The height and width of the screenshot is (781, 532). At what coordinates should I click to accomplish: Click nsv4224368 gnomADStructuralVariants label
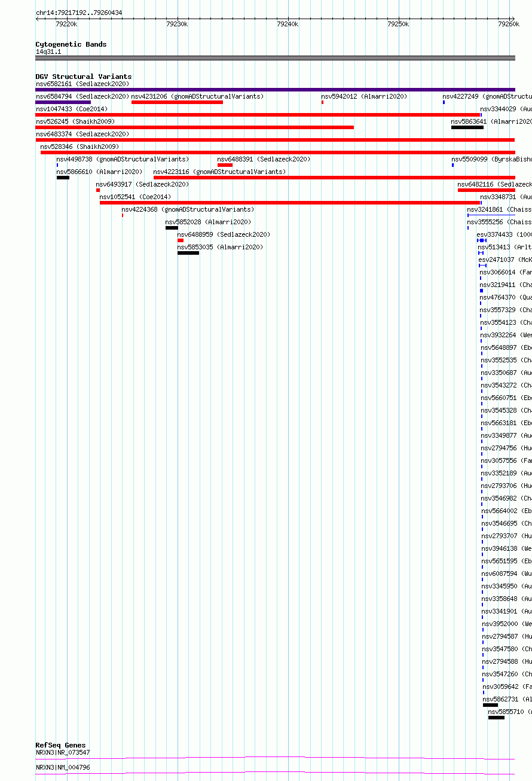click(188, 209)
